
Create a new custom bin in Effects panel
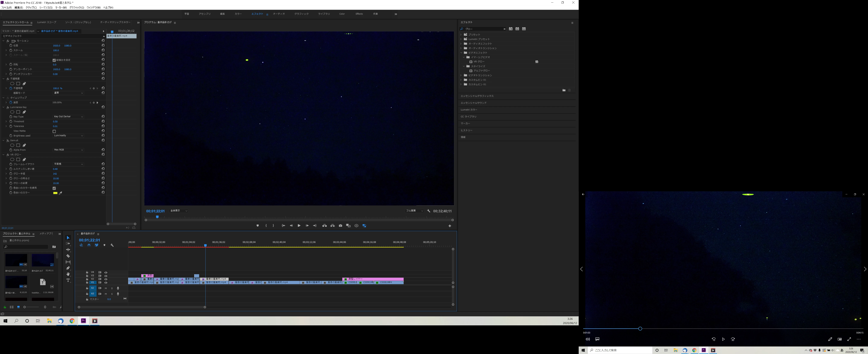click(x=564, y=90)
